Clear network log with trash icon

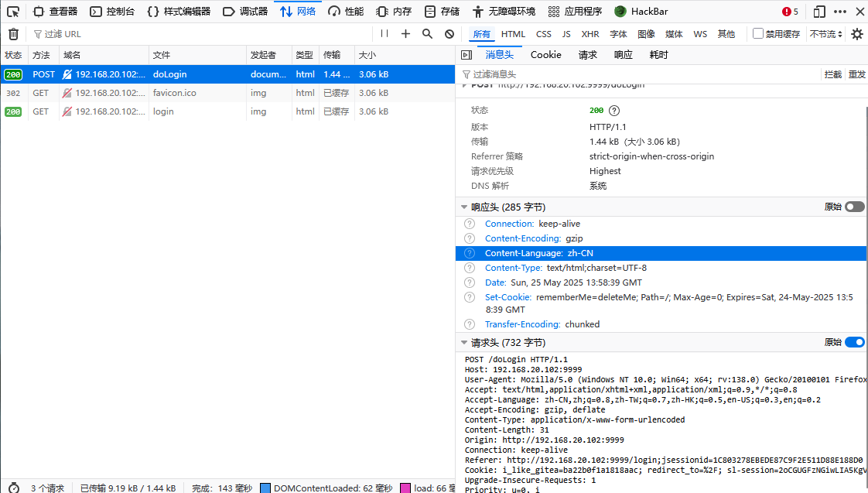13,34
